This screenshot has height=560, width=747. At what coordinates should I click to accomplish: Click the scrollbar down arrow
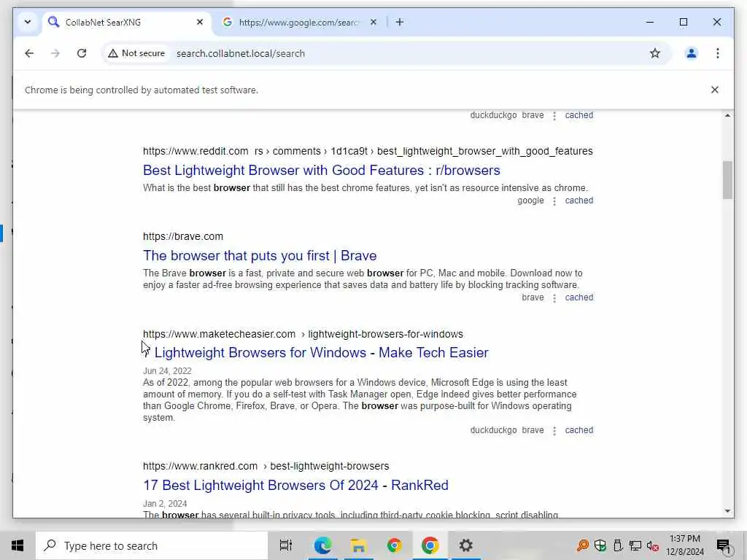[727, 511]
